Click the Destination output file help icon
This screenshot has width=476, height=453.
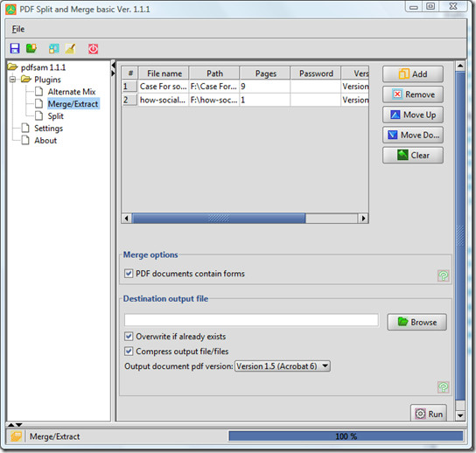443,387
